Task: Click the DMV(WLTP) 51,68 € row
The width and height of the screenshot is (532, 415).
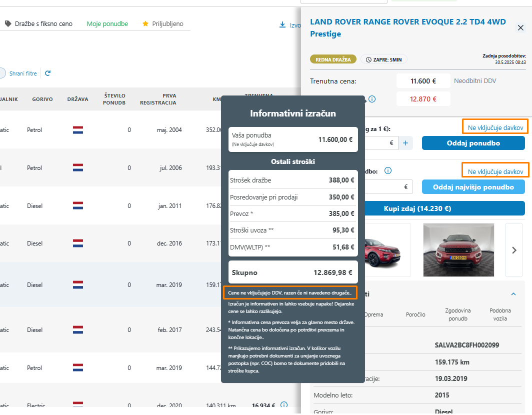Action: [292, 247]
